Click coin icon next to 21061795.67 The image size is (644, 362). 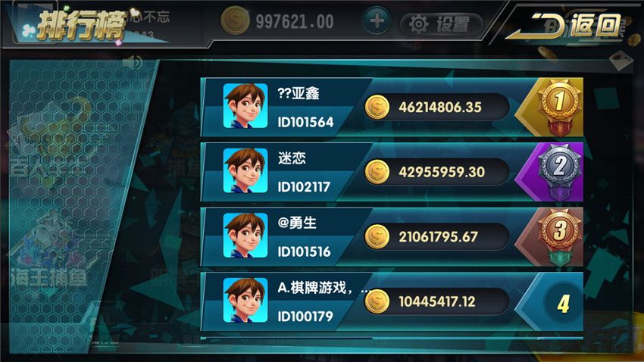pos(377,237)
